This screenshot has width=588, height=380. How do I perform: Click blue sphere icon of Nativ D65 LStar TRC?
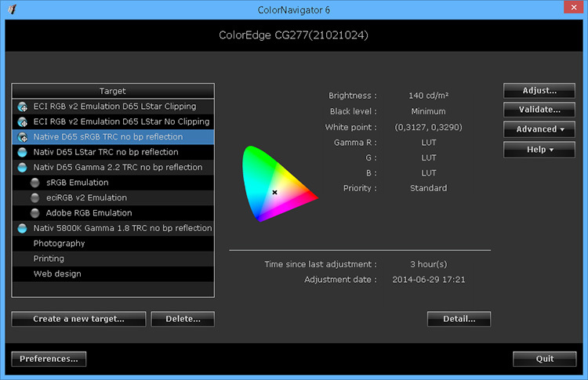click(x=23, y=152)
